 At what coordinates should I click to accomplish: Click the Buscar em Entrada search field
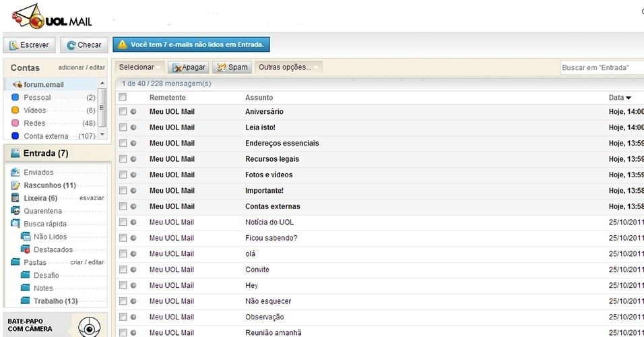click(x=601, y=68)
